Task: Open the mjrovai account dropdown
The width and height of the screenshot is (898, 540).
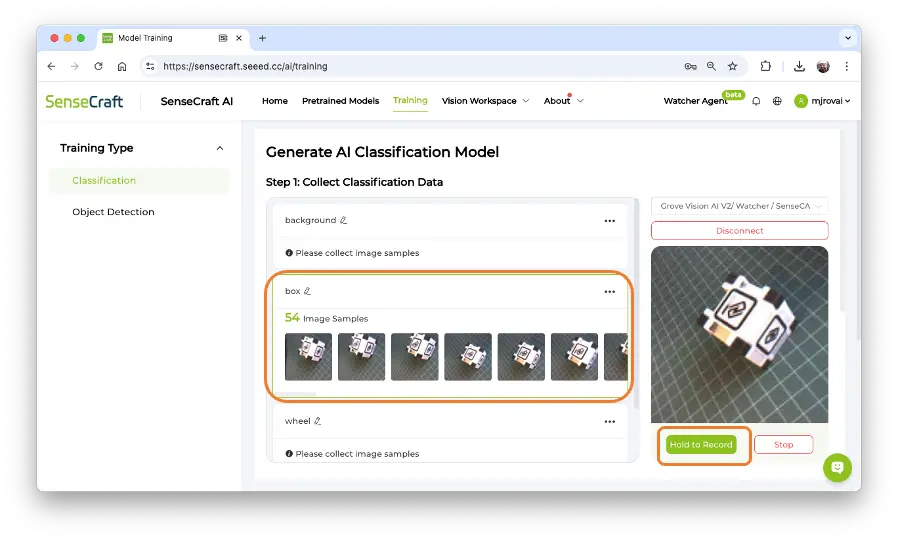Action: pyautogui.click(x=822, y=101)
